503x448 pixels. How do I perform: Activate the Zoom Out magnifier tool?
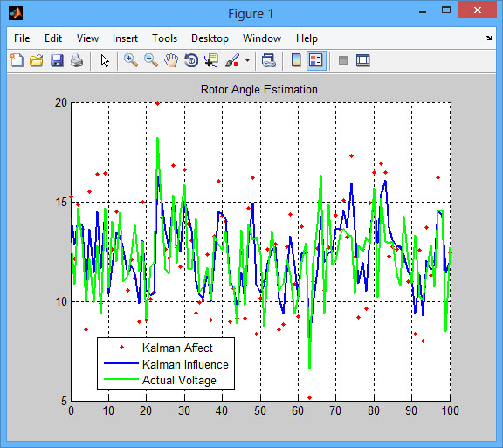(x=151, y=60)
